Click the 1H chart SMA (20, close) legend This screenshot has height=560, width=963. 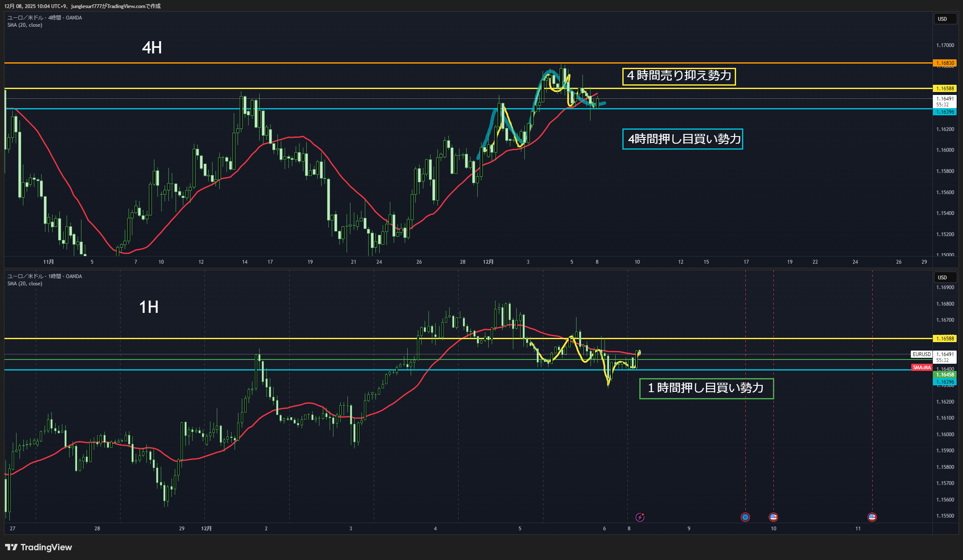coord(25,284)
